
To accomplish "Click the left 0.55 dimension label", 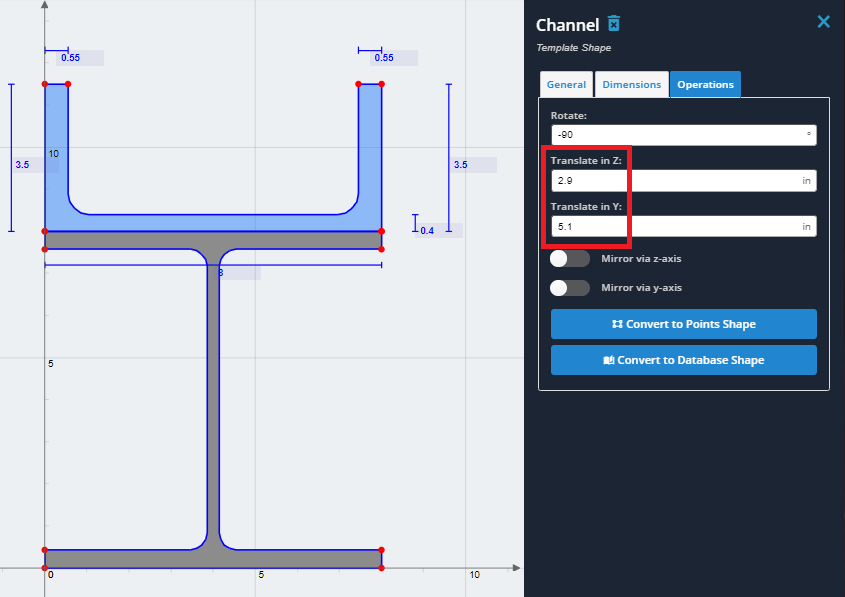I will click(x=71, y=58).
